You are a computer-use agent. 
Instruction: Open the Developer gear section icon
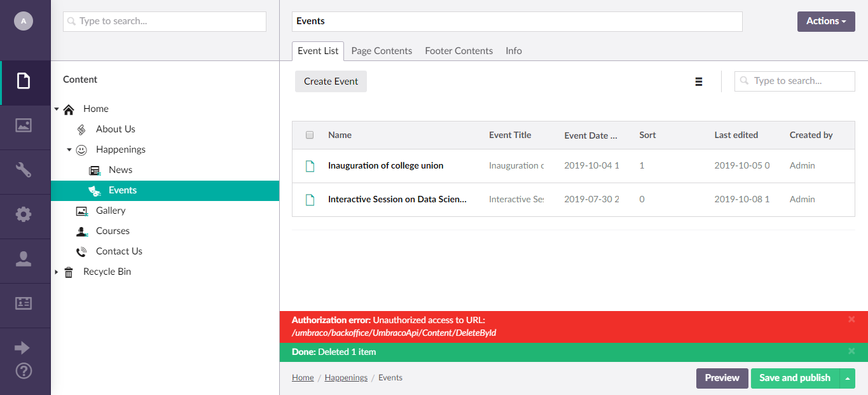click(x=24, y=214)
